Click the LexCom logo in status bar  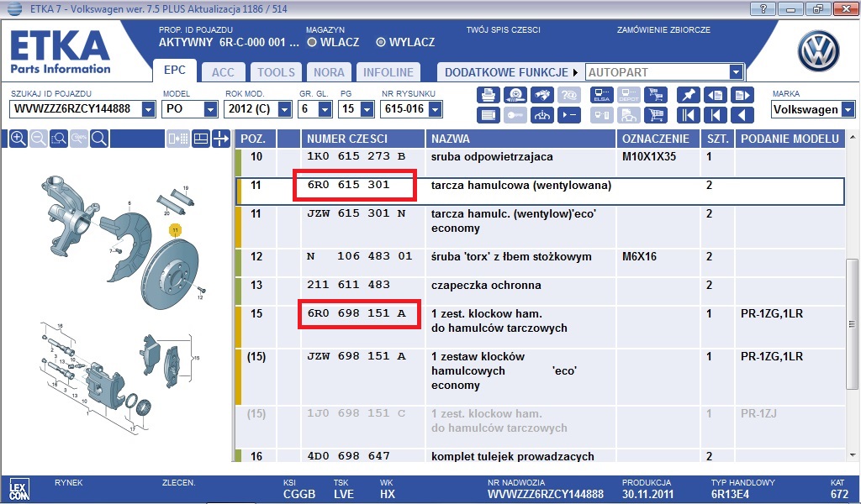coord(19,489)
